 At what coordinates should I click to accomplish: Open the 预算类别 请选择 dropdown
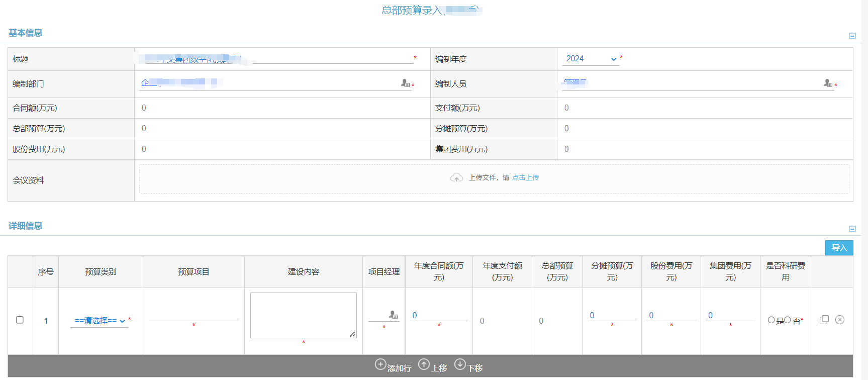coord(100,321)
